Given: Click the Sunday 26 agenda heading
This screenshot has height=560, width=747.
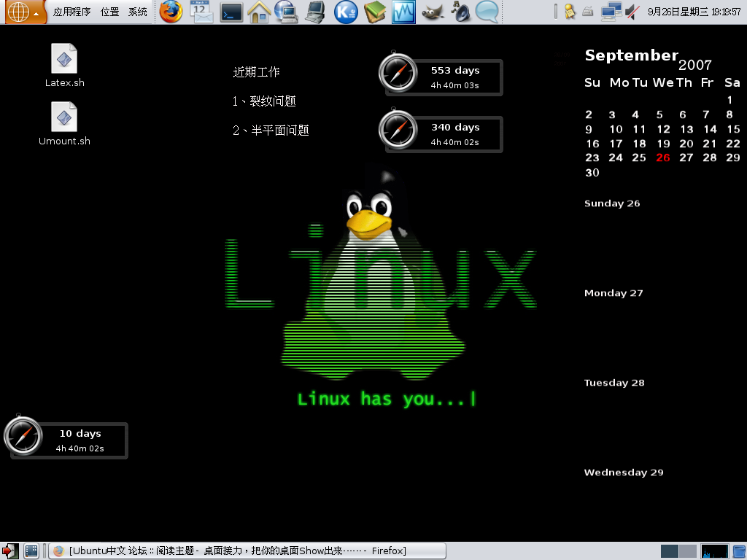Looking at the screenshot, I should click(612, 203).
